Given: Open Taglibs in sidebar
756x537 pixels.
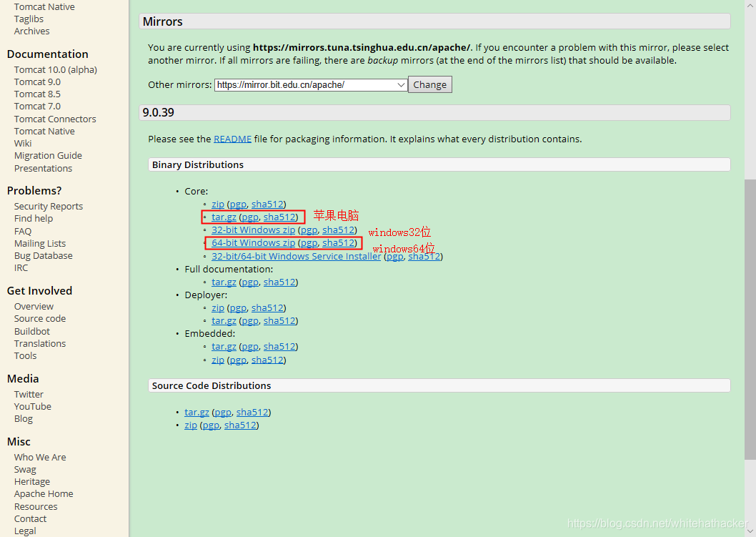Looking at the screenshot, I should click(x=29, y=19).
